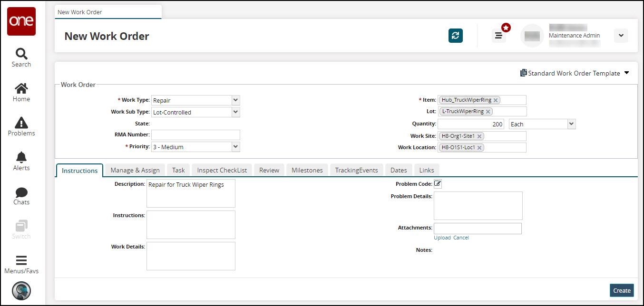Open the Alerts bell icon
This screenshot has height=306, width=644.
point(21,161)
